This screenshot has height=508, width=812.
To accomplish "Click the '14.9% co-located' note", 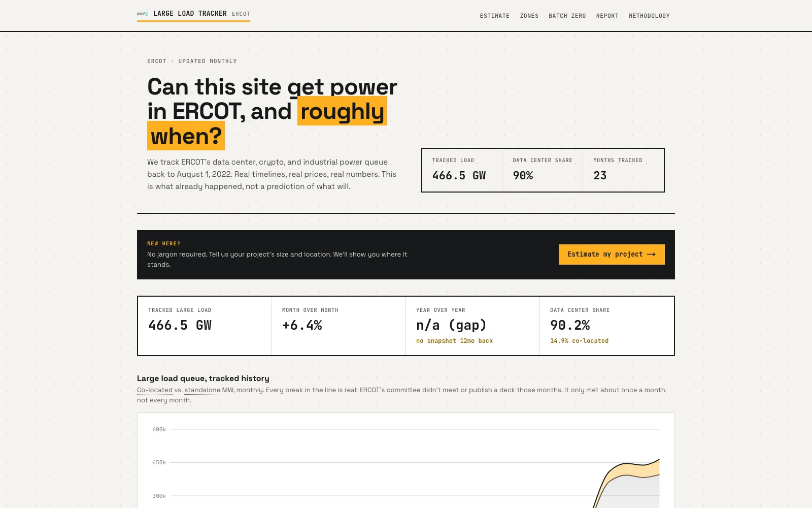I will [x=579, y=341].
